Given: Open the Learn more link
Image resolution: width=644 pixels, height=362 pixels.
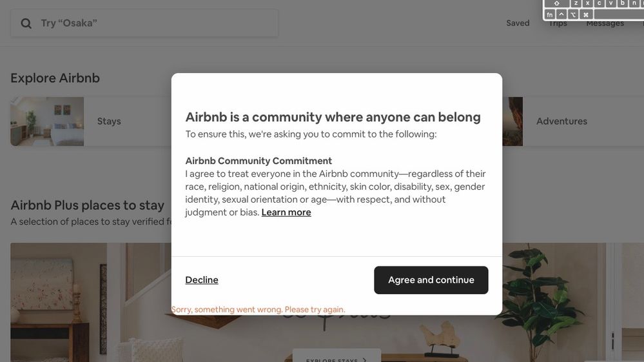Looking at the screenshot, I should (286, 212).
